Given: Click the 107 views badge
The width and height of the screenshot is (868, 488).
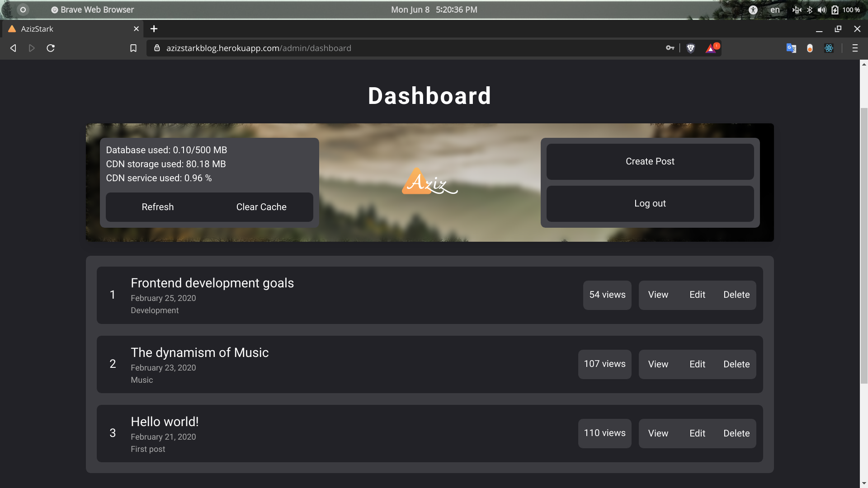Looking at the screenshot, I should 604,364.
